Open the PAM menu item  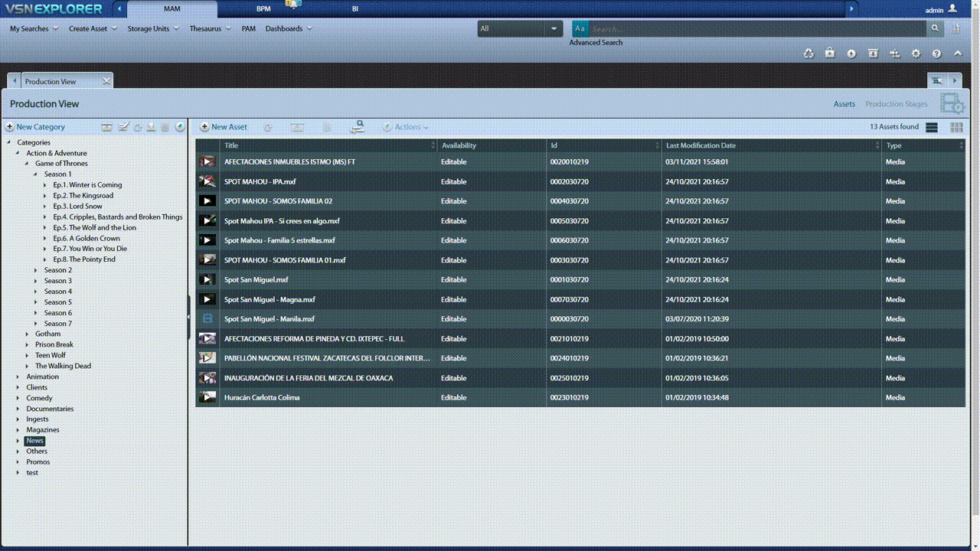pyautogui.click(x=248, y=28)
